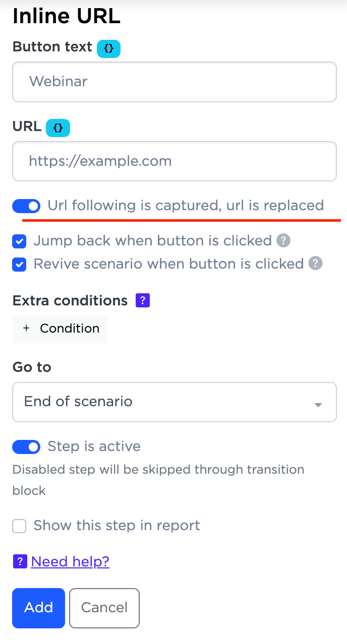Viewport: 347px width, 644px height.
Task: Open the Go to dropdown
Action: point(174,402)
